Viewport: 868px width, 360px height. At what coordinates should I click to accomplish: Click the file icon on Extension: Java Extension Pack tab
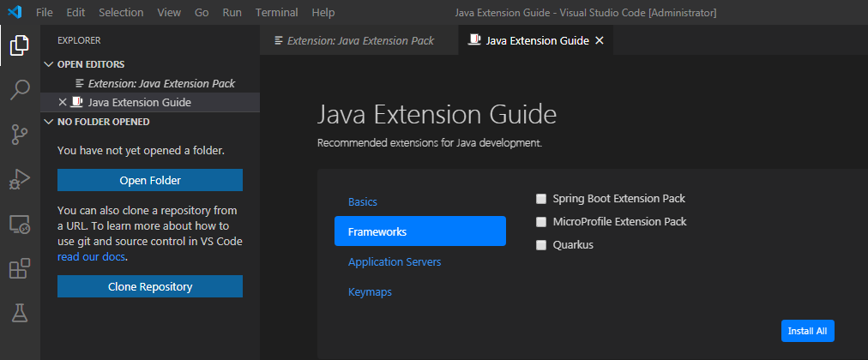[x=279, y=40]
